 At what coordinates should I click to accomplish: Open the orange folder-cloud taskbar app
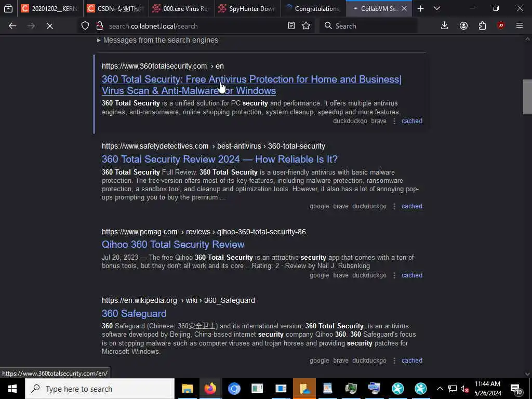click(304, 389)
